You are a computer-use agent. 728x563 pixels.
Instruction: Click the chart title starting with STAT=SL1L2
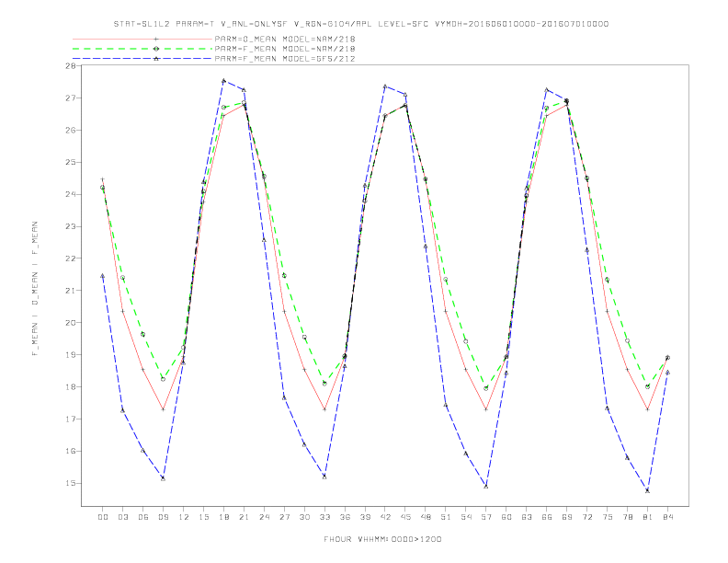[x=360, y=24]
